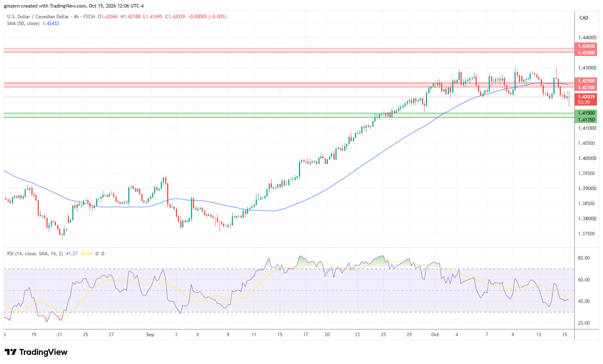Click the 60.00 RSI axis label
The image size is (603, 364).
point(584,280)
